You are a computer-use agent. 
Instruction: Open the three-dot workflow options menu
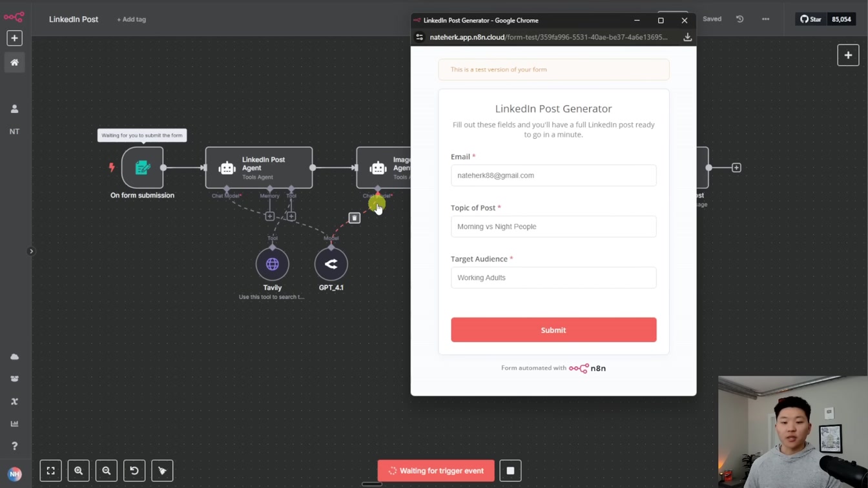point(765,19)
